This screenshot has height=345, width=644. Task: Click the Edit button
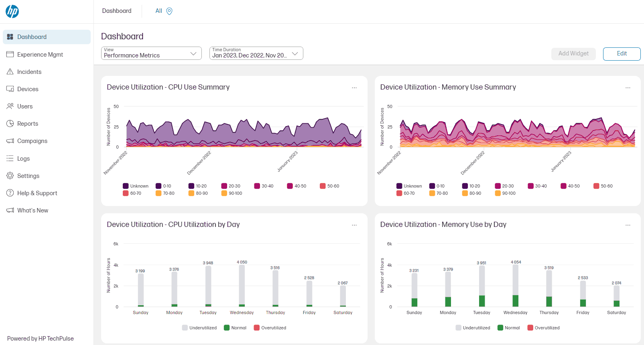pos(622,54)
